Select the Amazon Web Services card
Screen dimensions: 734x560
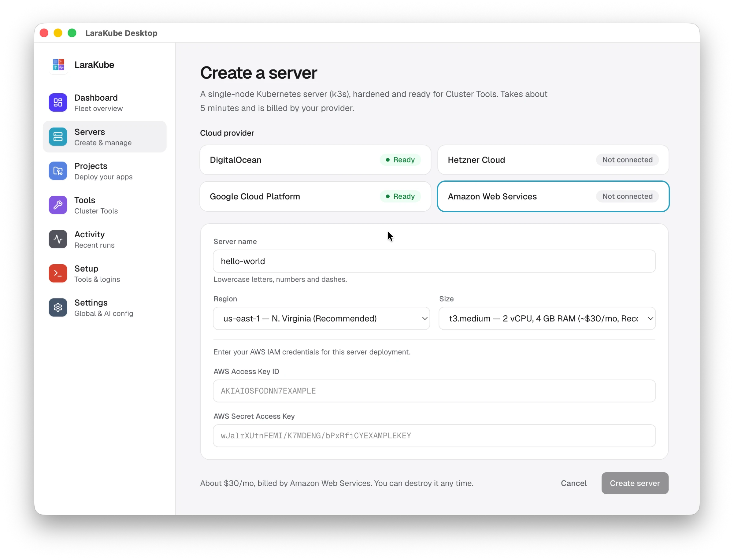[553, 197]
